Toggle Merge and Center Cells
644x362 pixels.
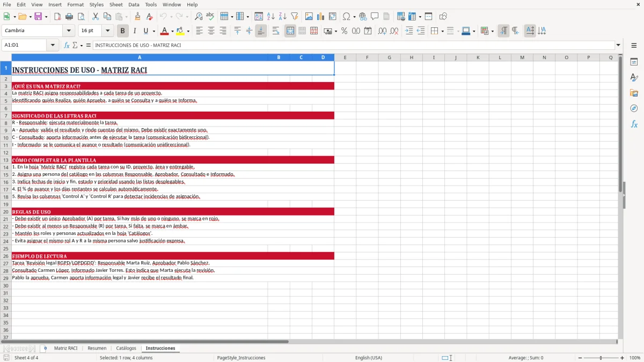pos(290,31)
